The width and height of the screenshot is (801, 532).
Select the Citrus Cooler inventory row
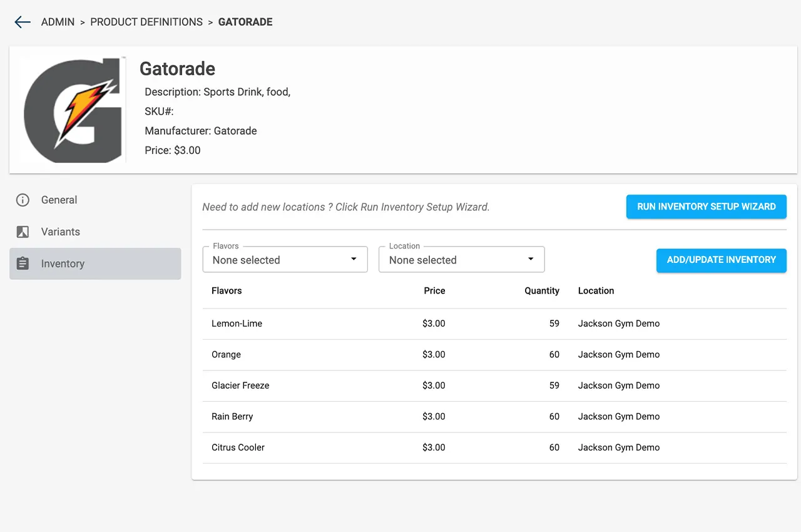click(x=438, y=448)
